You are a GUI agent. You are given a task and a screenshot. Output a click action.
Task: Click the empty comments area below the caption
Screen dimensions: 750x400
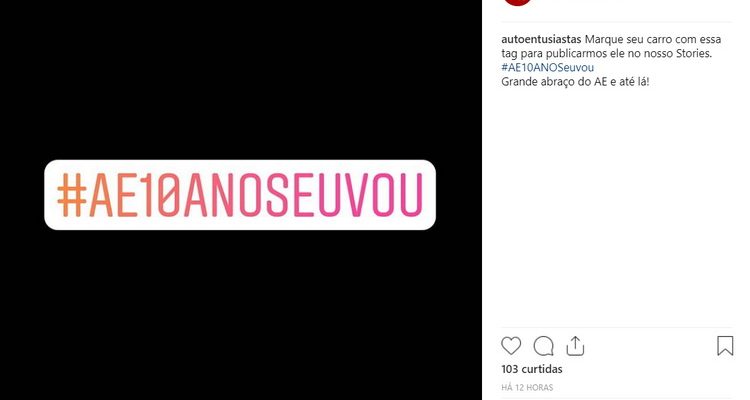(617, 206)
